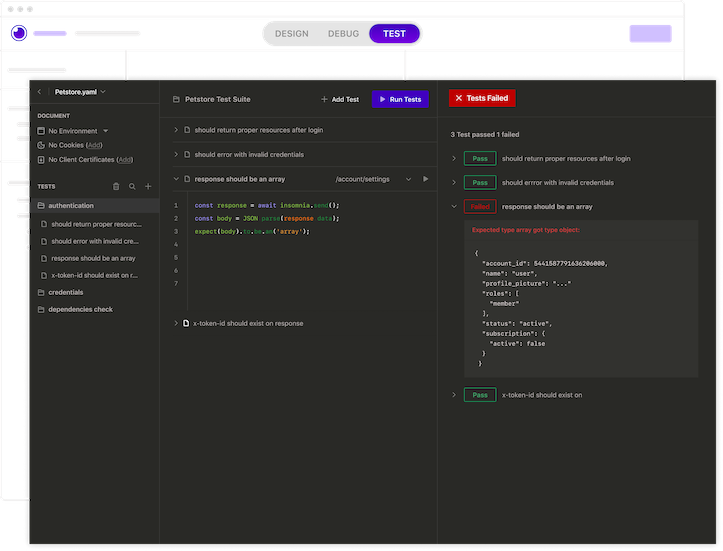Click the trash icon in Tests header
The height and width of the screenshot is (551, 723).
coord(116,186)
